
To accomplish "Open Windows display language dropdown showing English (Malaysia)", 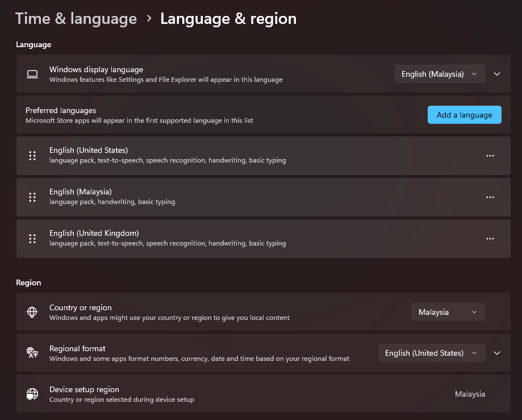I will pyautogui.click(x=440, y=74).
